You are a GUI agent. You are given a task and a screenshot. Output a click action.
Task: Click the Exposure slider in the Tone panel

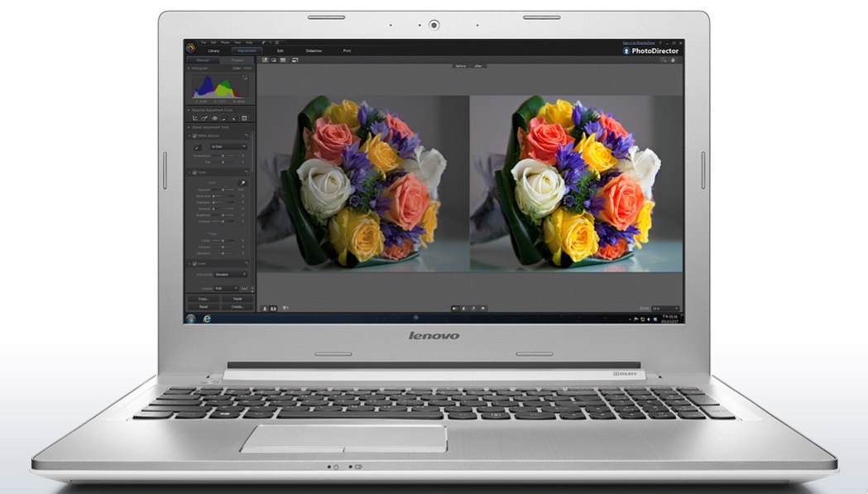click(x=223, y=190)
